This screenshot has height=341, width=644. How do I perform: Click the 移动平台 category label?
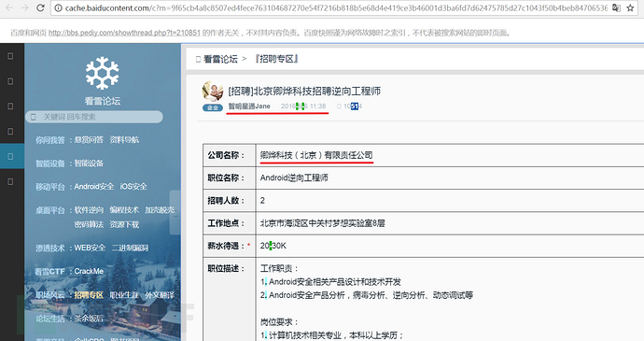point(50,187)
